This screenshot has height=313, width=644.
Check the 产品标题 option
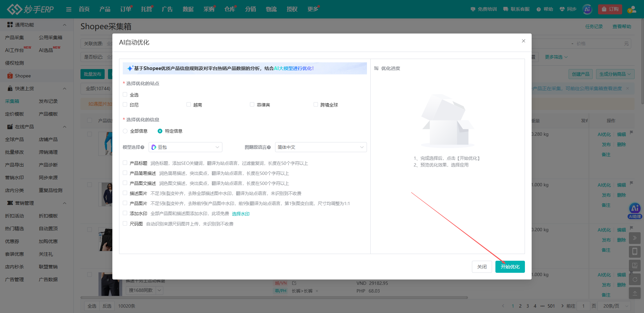(x=125, y=163)
